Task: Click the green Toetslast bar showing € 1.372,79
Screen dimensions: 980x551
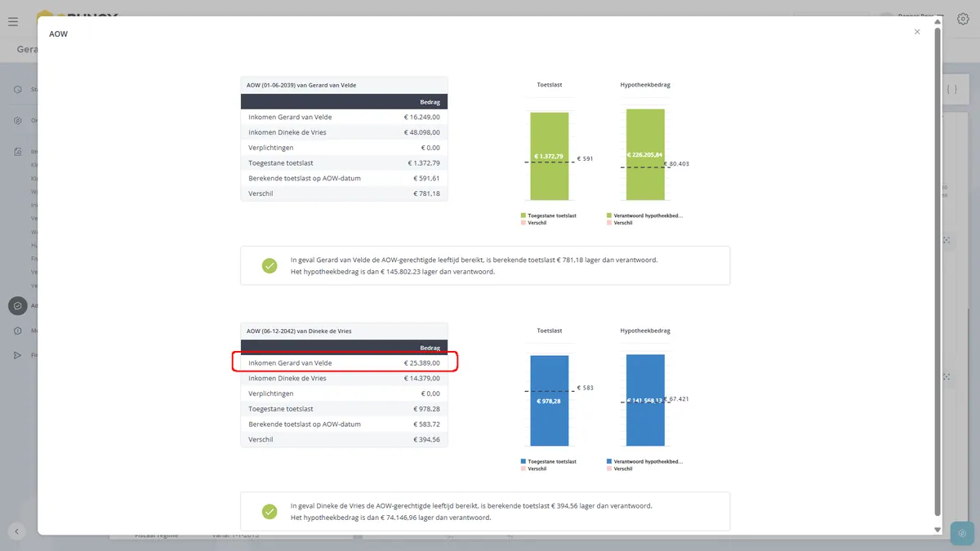Action: 549,156
